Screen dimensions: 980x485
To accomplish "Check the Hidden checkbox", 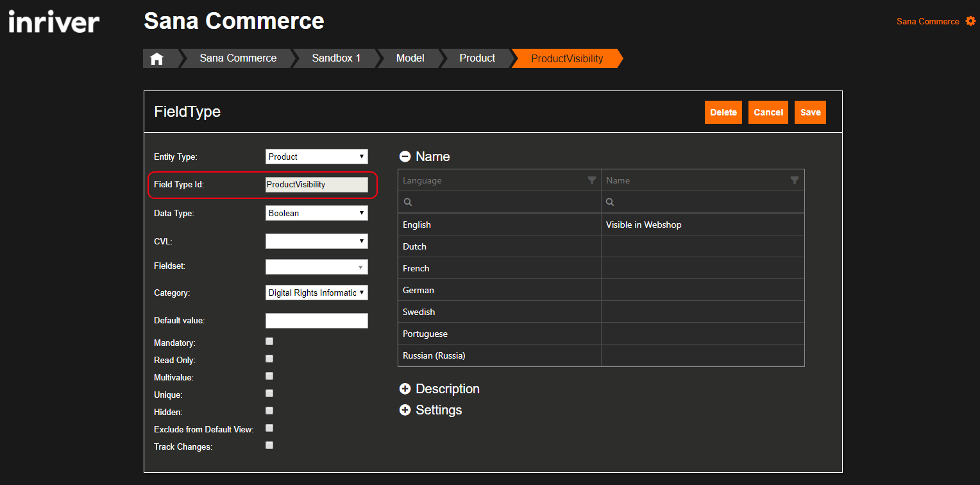I will coord(269,411).
